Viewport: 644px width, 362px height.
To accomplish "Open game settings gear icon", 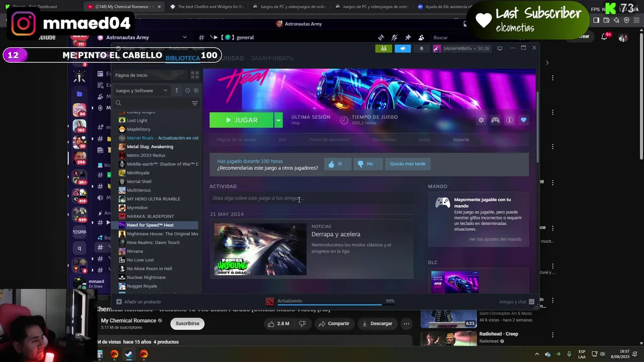I will pyautogui.click(x=481, y=120).
